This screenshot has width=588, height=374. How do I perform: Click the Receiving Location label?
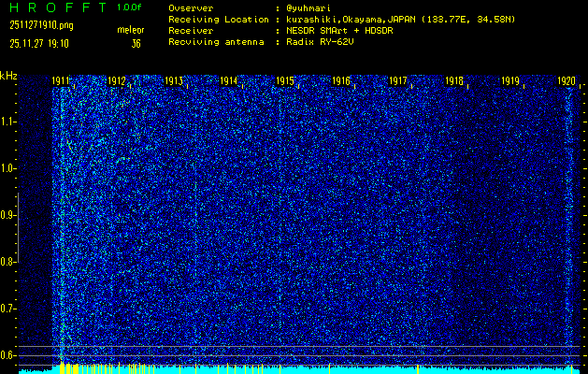click(x=219, y=20)
